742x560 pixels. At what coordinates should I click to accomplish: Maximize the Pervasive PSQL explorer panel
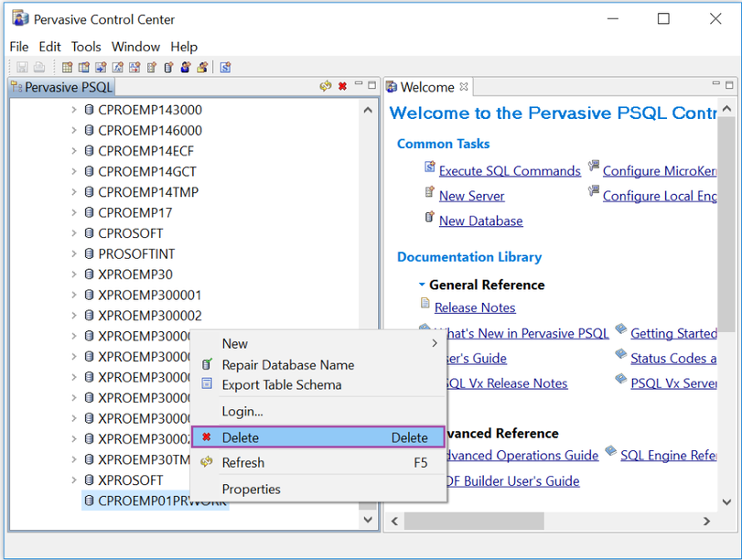click(x=372, y=85)
